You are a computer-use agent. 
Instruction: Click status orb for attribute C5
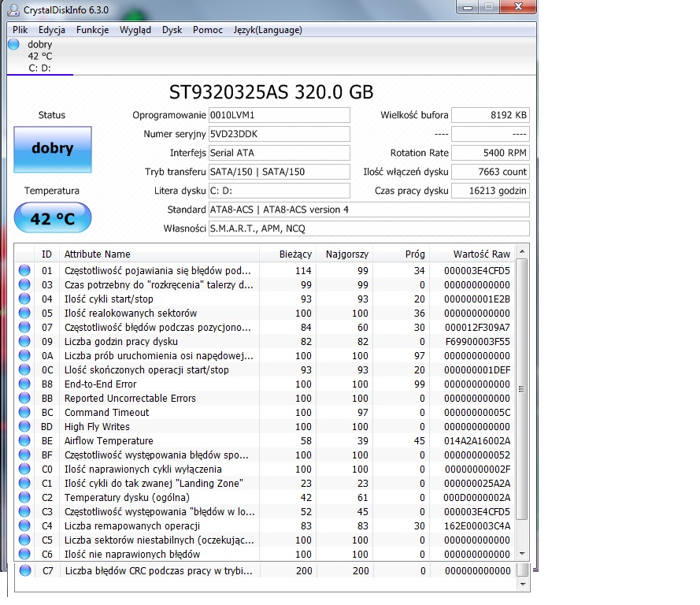(x=24, y=540)
